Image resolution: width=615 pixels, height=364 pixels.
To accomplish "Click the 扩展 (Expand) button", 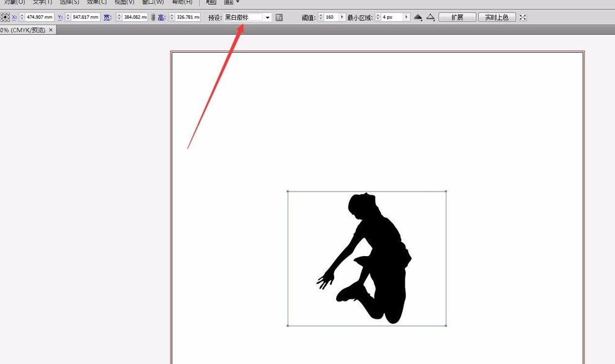I will [x=458, y=17].
